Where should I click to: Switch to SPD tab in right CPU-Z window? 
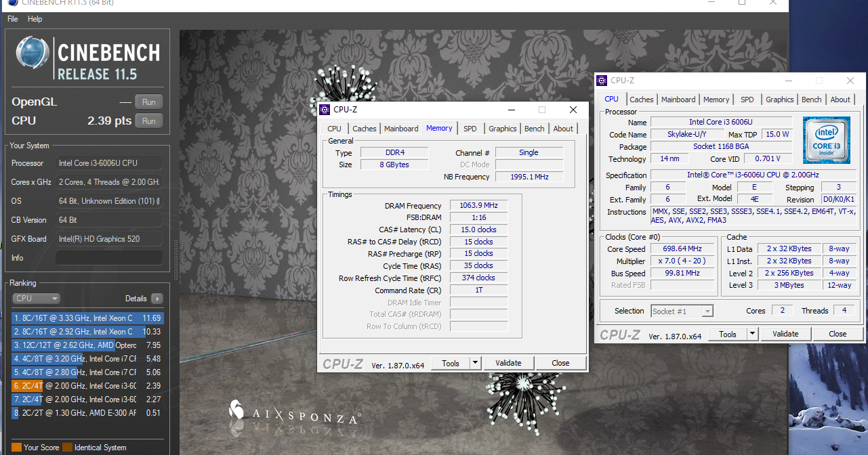747,100
